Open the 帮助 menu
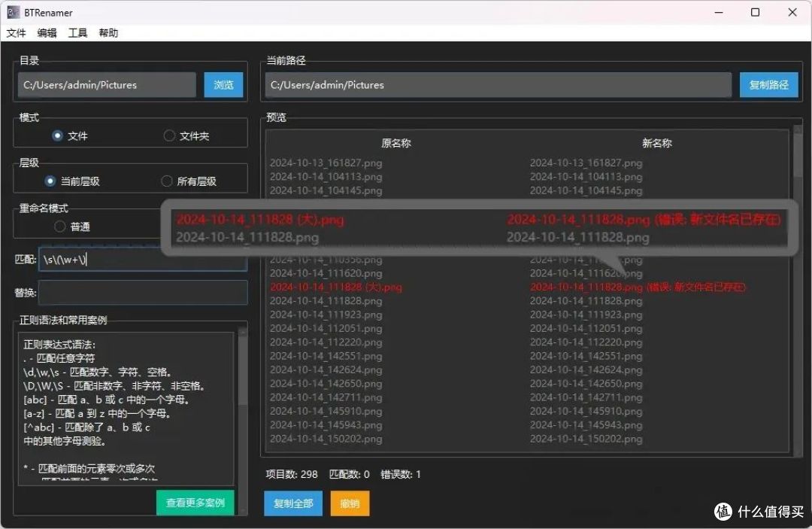The image size is (812, 529). [109, 33]
